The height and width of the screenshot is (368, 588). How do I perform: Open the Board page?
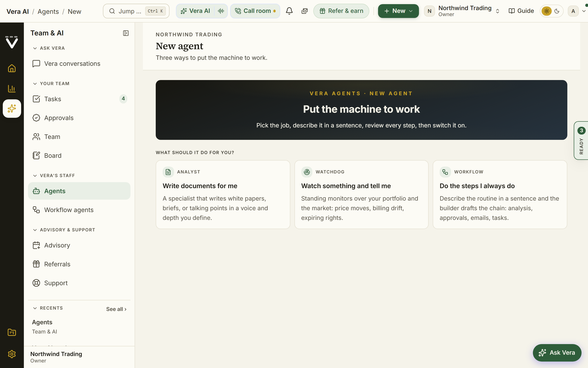[x=79, y=156]
